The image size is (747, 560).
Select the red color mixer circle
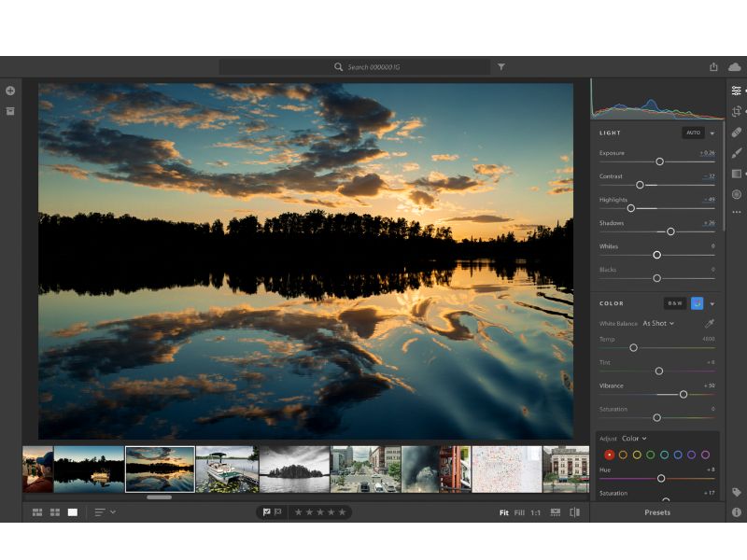610,455
